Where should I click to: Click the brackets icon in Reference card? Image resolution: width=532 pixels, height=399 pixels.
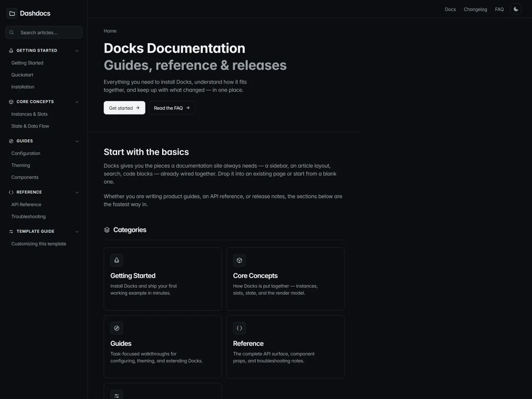pos(239,328)
